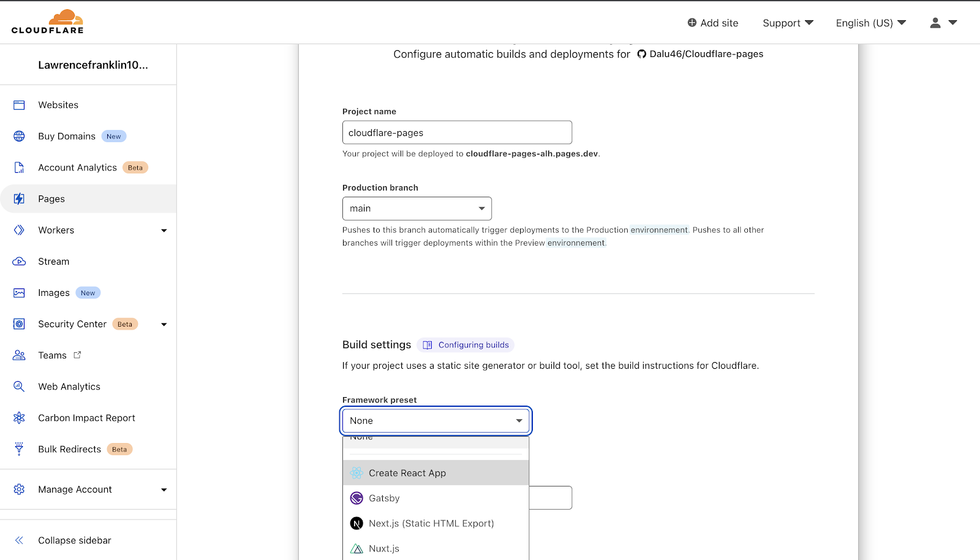
Task: Click the Web Analytics magnifier icon
Action: click(19, 387)
